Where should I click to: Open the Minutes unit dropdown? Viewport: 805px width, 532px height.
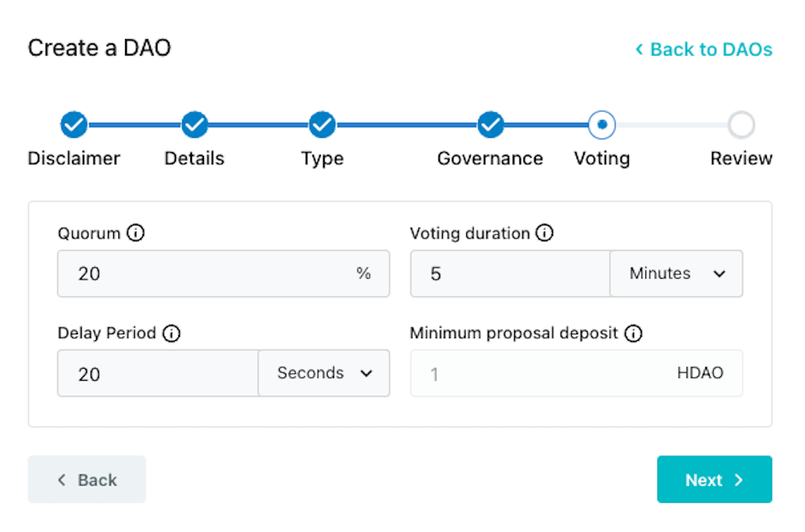[x=677, y=274]
